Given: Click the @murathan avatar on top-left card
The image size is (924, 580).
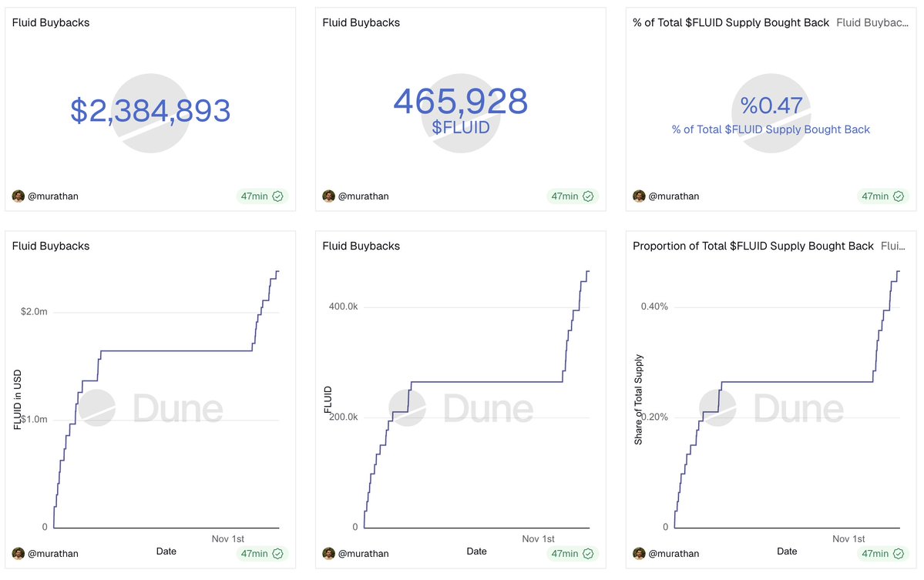Looking at the screenshot, I should point(18,196).
